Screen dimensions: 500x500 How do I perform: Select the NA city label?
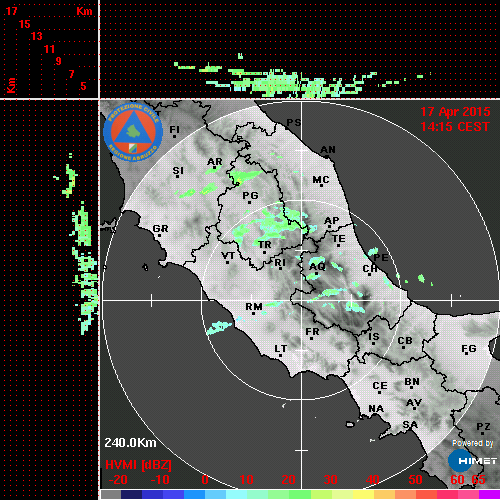[376, 409]
